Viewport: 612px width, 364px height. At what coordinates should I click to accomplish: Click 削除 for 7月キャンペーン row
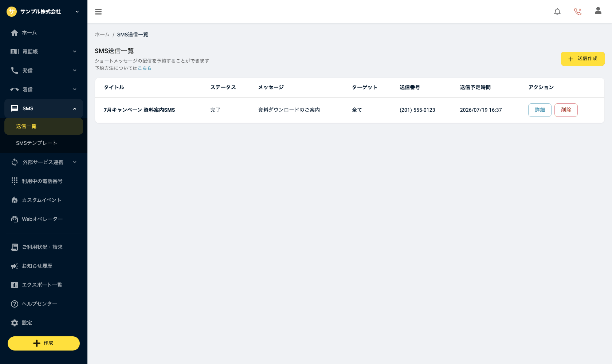point(566,110)
